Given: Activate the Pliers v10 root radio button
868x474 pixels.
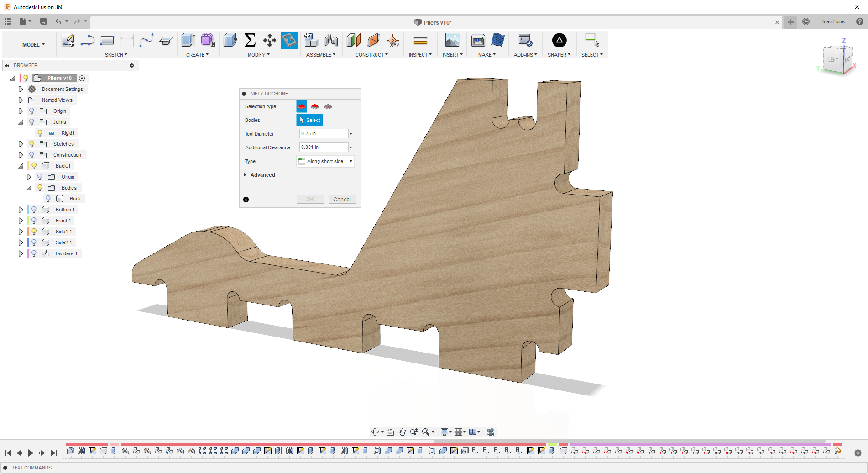Looking at the screenshot, I should (82, 78).
